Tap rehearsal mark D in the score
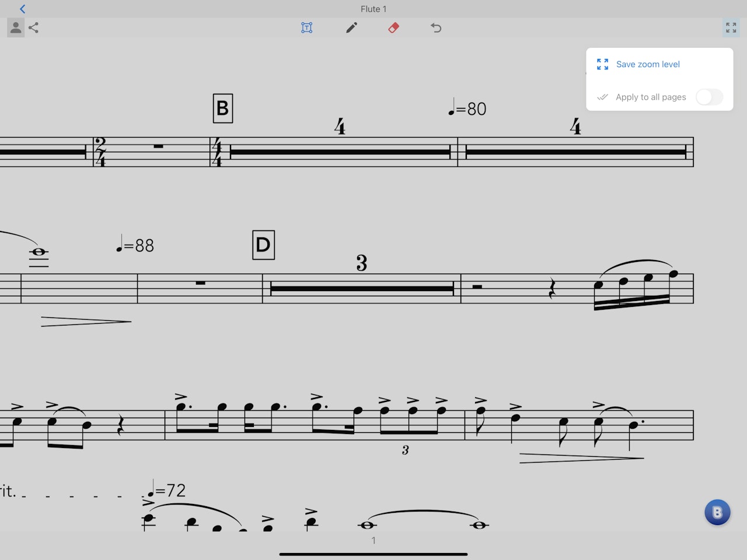Viewport: 747px width, 560px height. tap(263, 244)
